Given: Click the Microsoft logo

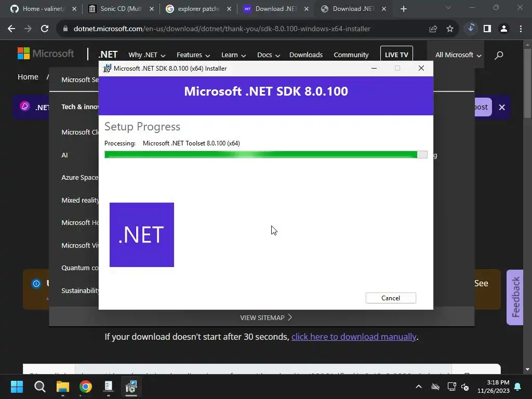Looking at the screenshot, I should pyautogui.click(x=46, y=54).
